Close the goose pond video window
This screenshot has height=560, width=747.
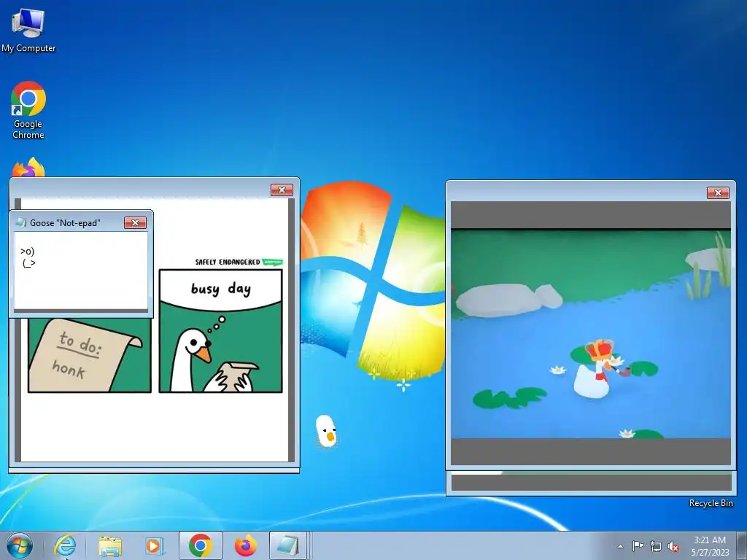(x=718, y=192)
